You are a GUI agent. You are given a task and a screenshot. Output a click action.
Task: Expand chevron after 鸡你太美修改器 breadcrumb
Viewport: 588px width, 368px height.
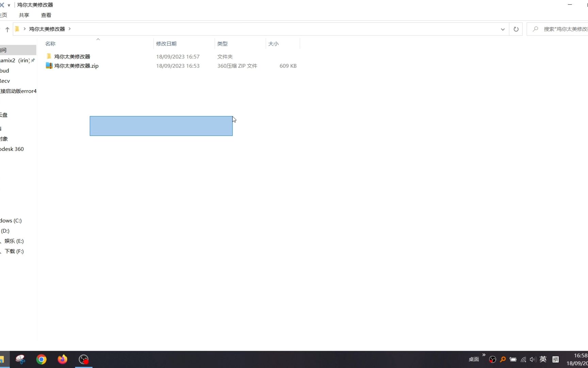69,29
